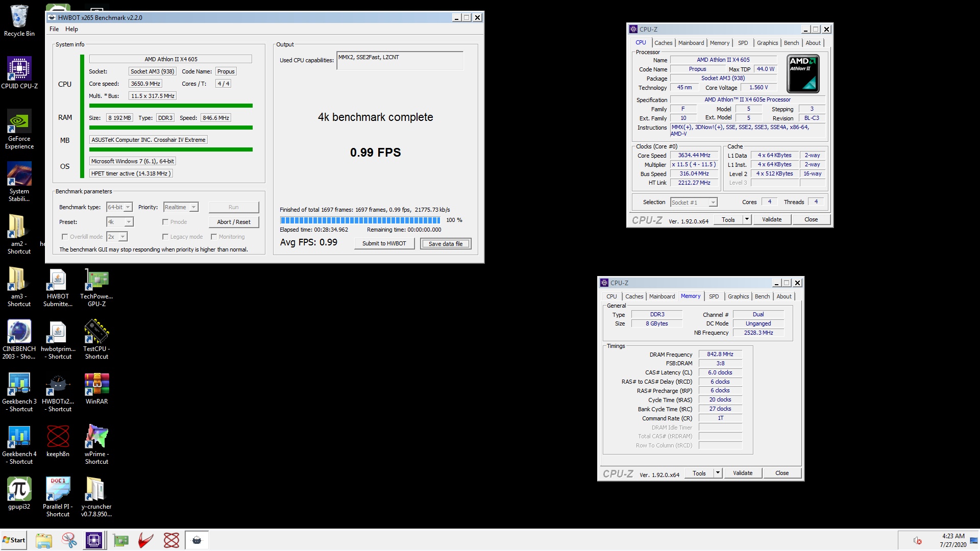Enable the Monitoring checkbox
Image resolution: width=980 pixels, height=551 pixels.
tap(214, 237)
